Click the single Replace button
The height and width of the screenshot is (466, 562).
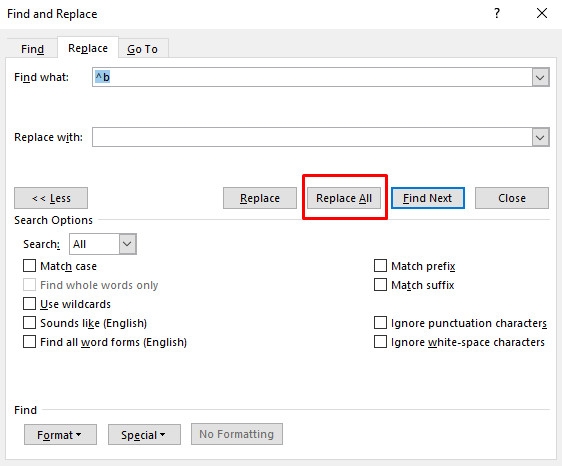tap(260, 198)
